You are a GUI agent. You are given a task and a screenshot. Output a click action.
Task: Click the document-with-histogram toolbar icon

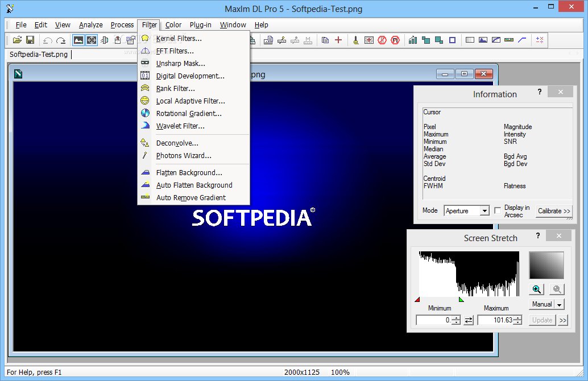(268, 40)
